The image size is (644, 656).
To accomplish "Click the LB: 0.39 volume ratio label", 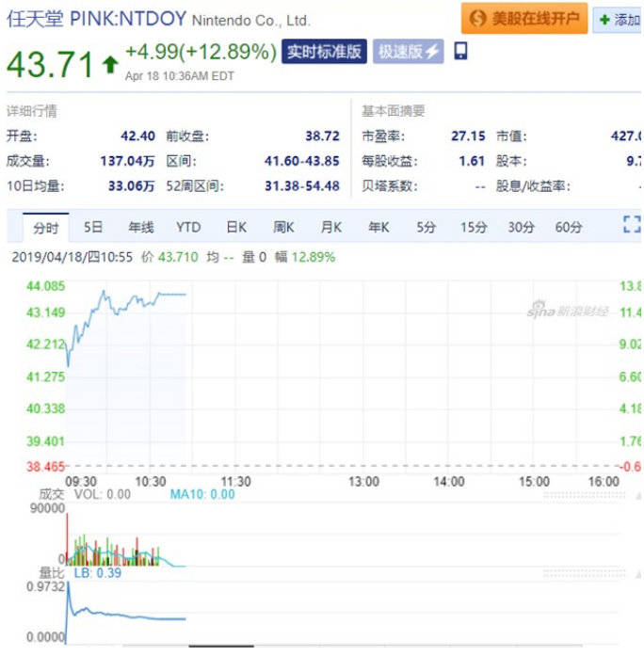I will pos(98,573).
